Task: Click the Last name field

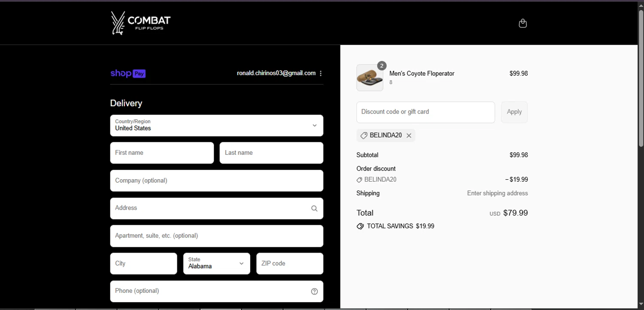Action: (271, 153)
